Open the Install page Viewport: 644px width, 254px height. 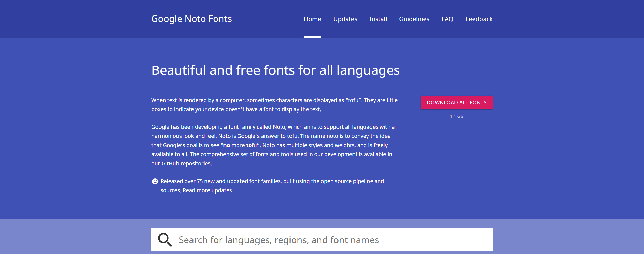coord(378,19)
